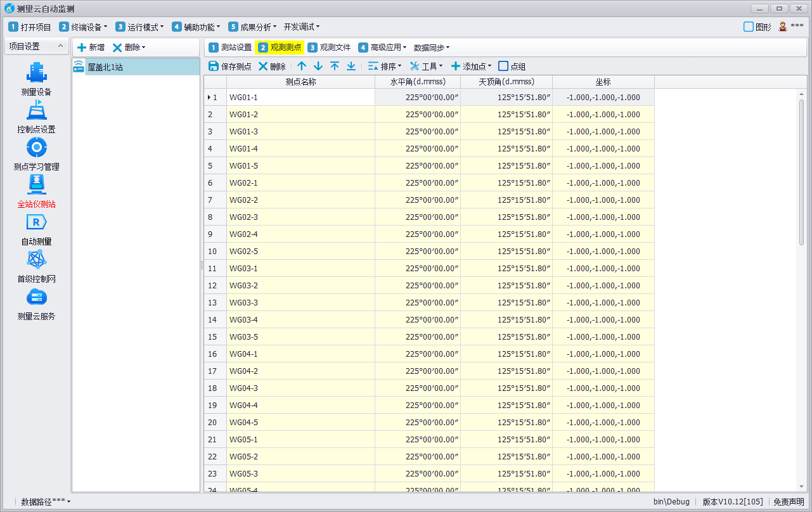Enable the 图形 checkbox
This screenshot has height=512, width=812.
749,27
